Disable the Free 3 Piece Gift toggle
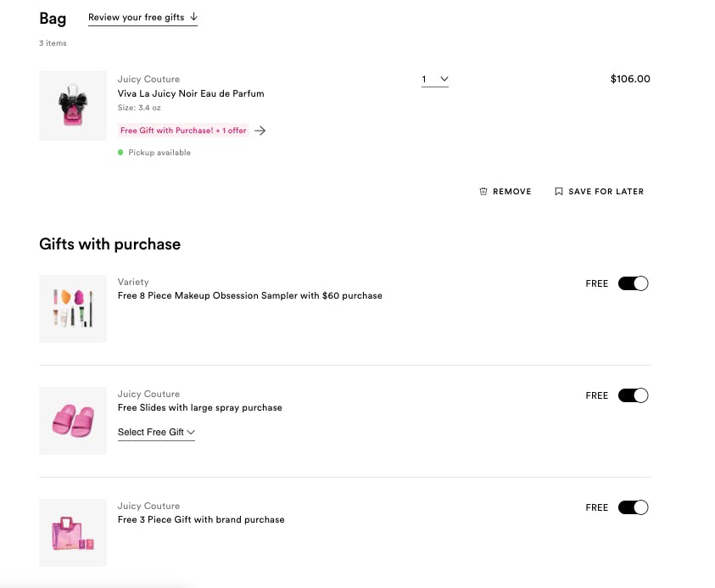Screen dimensions: 715x588 coord(633,507)
